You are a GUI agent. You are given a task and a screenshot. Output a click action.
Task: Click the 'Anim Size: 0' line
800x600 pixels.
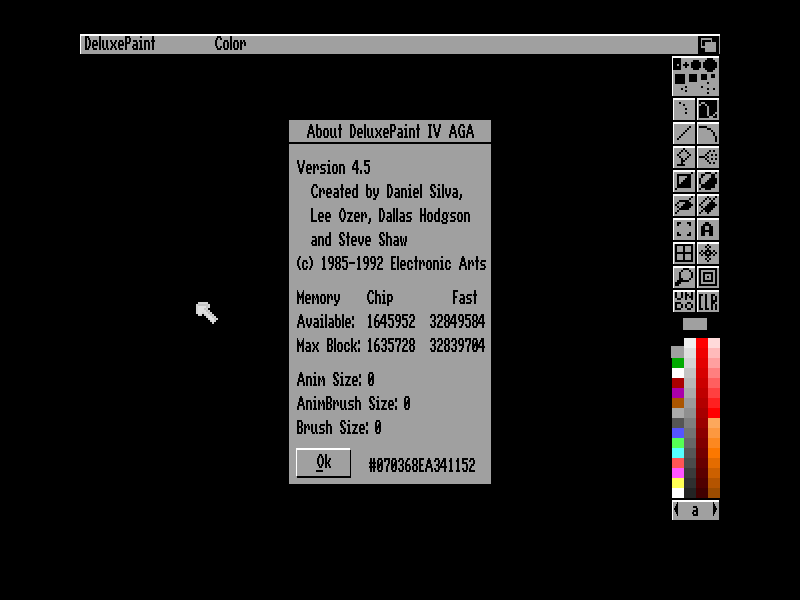(336, 380)
